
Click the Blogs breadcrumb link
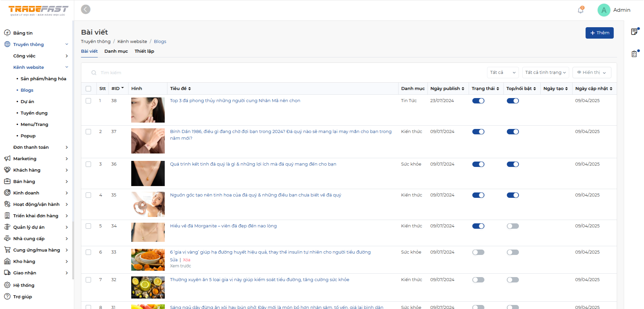(160, 42)
